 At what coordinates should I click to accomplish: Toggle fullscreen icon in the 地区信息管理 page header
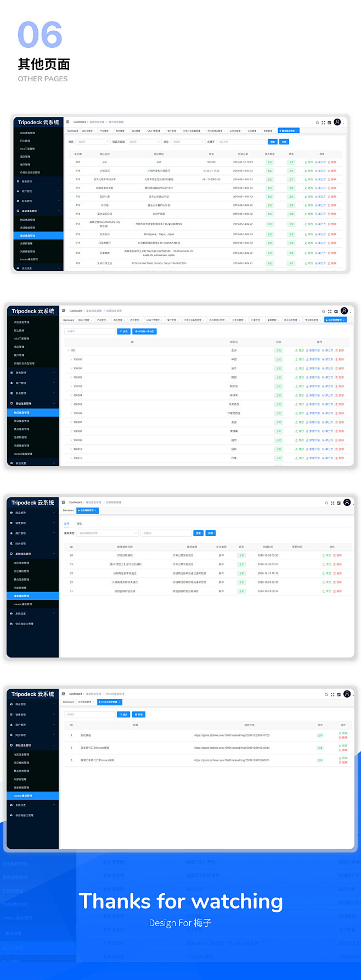click(330, 311)
